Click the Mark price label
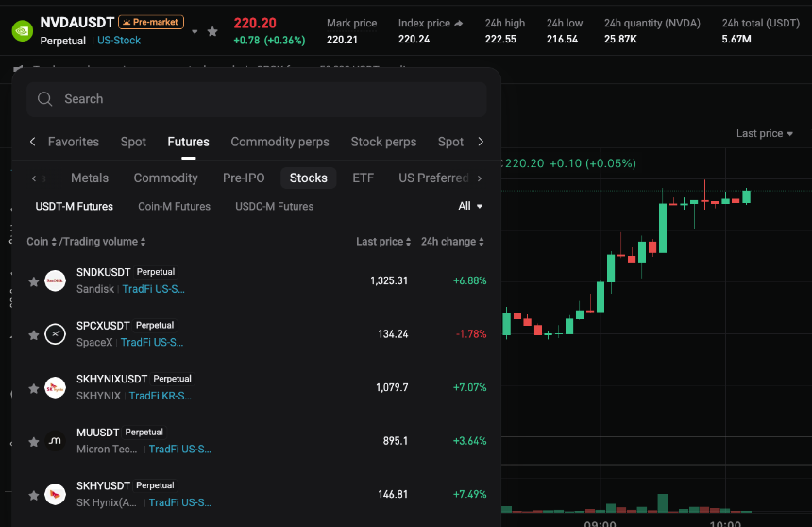The image size is (812, 527). click(351, 24)
